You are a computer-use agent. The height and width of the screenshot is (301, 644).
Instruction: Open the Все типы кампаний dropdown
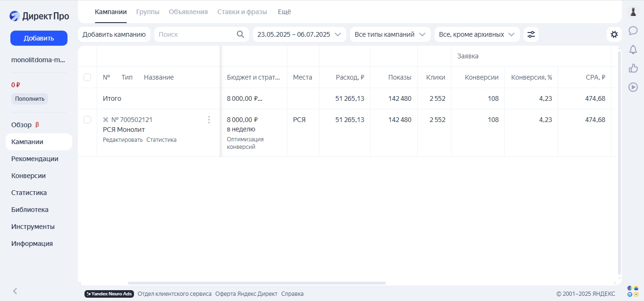tap(390, 34)
